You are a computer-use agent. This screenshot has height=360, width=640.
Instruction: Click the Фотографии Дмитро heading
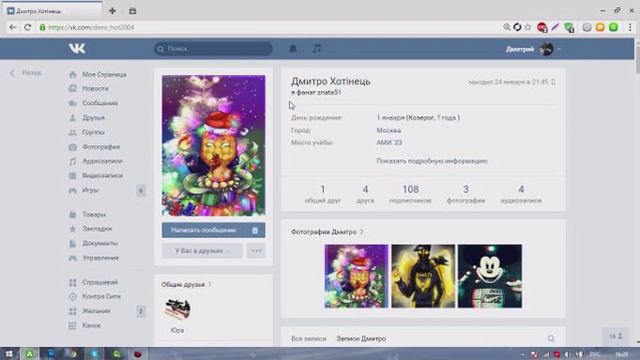click(324, 232)
